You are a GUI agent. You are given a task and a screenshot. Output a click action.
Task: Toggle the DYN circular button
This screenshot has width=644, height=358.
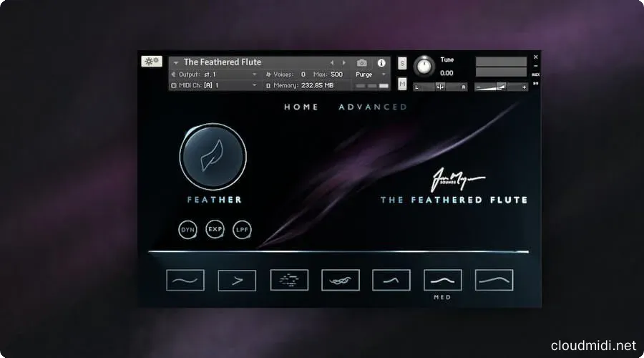pyautogui.click(x=187, y=230)
